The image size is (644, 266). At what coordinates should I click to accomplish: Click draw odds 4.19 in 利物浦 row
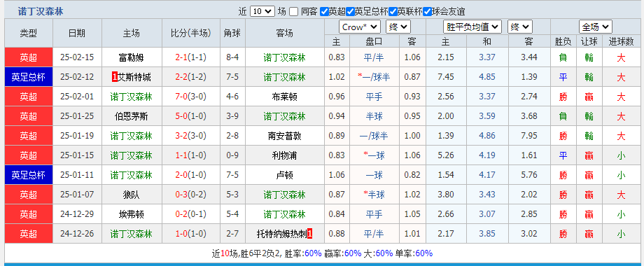pyautogui.click(x=487, y=155)
